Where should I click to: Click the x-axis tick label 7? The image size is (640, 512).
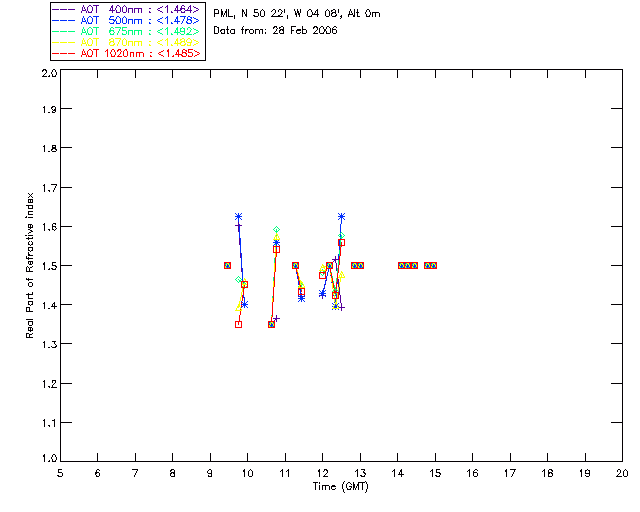[135, 473]
